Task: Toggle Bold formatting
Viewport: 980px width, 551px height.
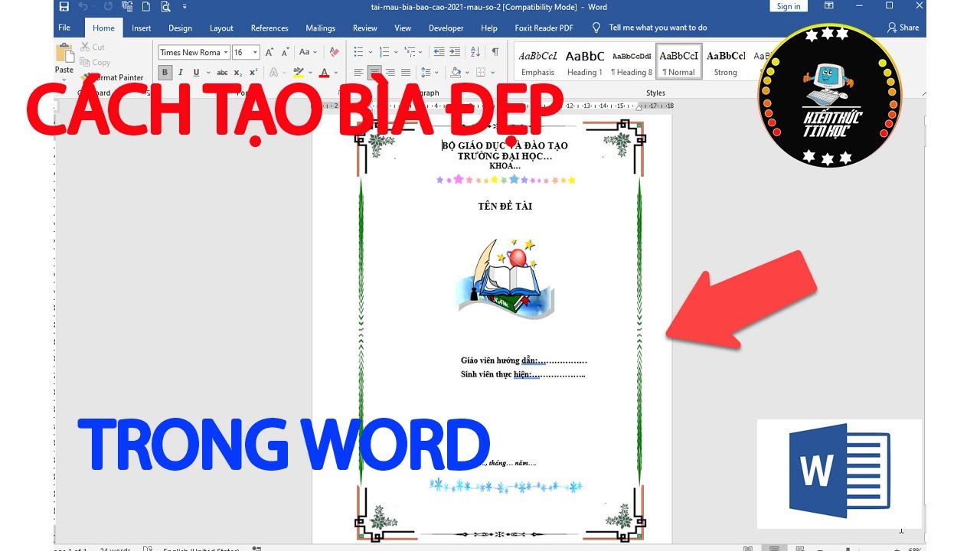Action: tap(165, 73)
